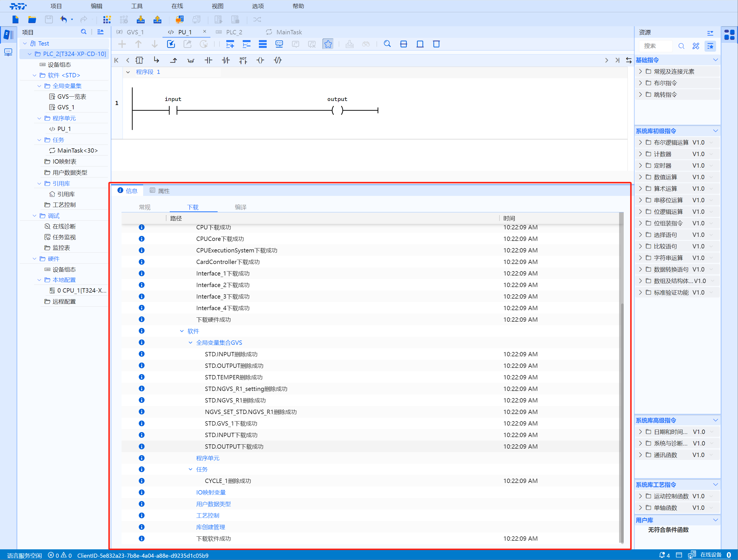Toggle the favorites star button

pyautogui.click(x=328, y=44)
